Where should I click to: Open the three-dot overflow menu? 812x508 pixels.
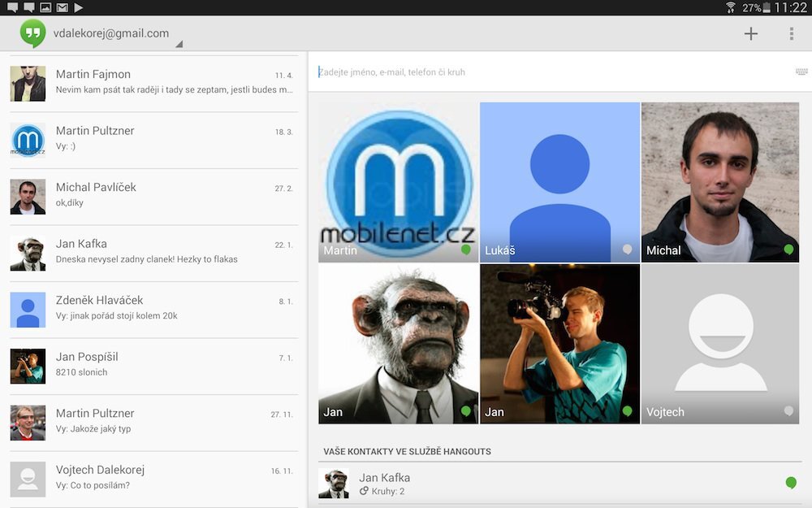791,33
